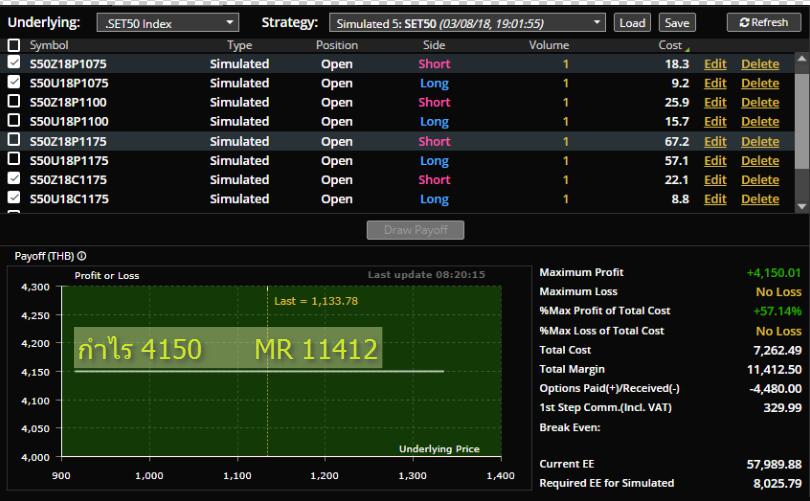Select the S50Z18P1075 symbol text
This screenshot has height=501, width=810.
68,64
